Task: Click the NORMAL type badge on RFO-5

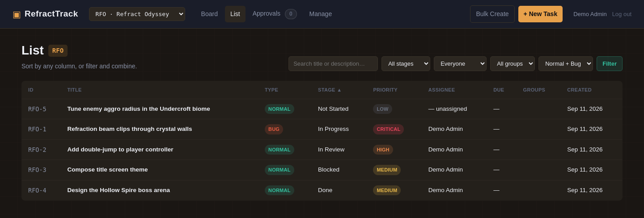Action: (280, 109)
